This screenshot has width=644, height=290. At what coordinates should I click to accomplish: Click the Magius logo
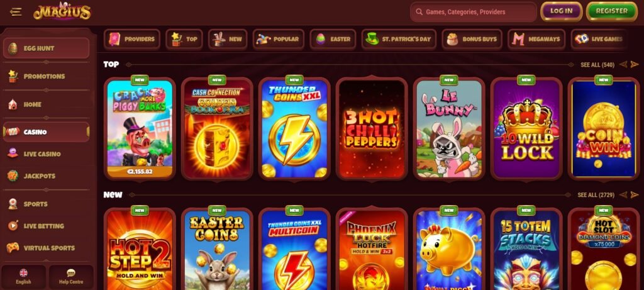click(62, 11)
